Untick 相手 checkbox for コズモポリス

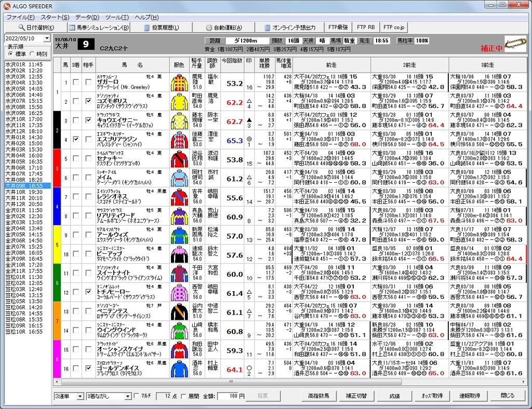(88, 101)
